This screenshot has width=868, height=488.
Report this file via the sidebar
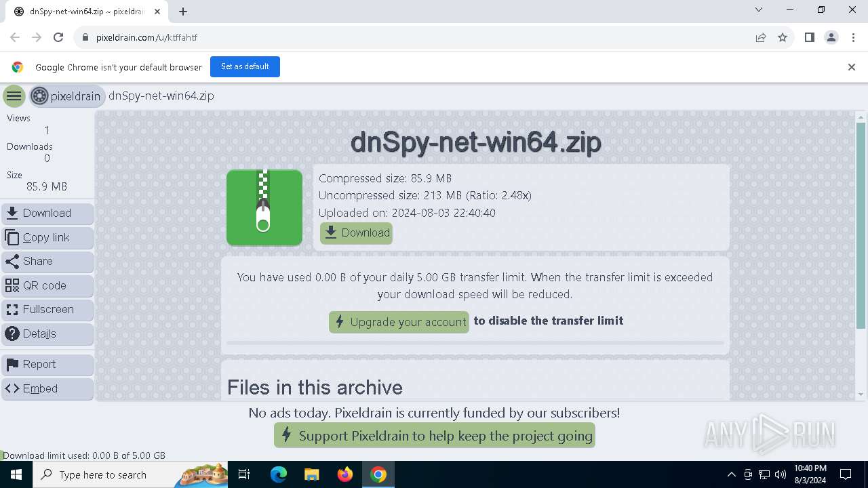click(x=47, y=365)
